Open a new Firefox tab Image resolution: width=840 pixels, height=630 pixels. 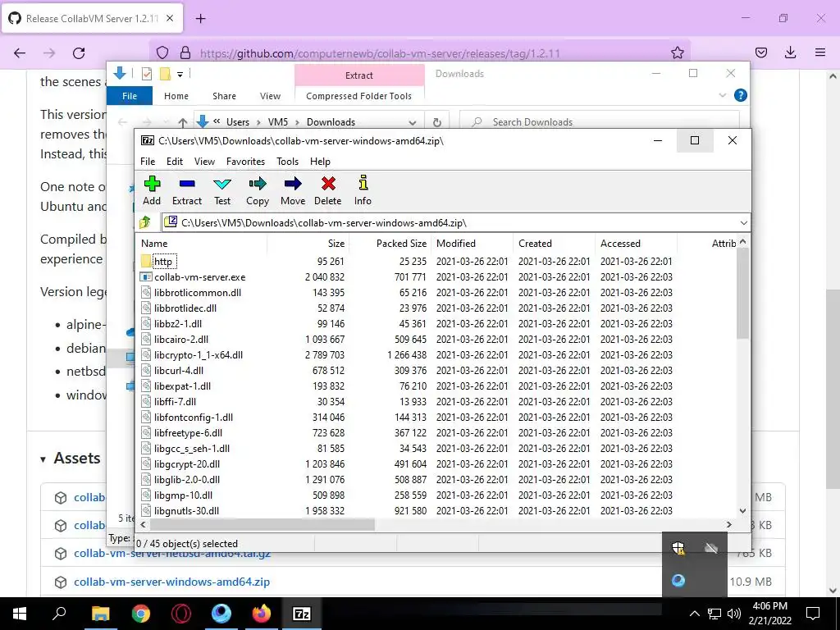(200, 18)
